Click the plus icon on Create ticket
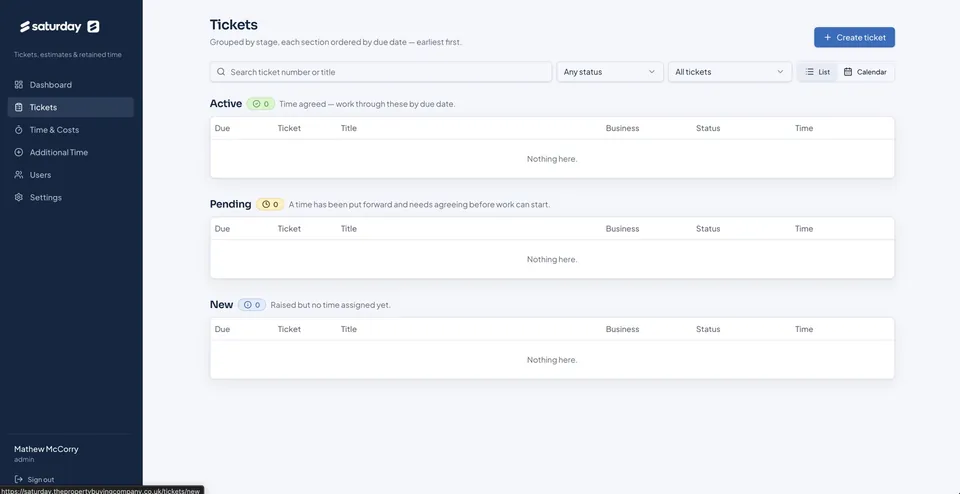Image resolution: width=960 pixels, height=494 pixels. tap(828, 37)
